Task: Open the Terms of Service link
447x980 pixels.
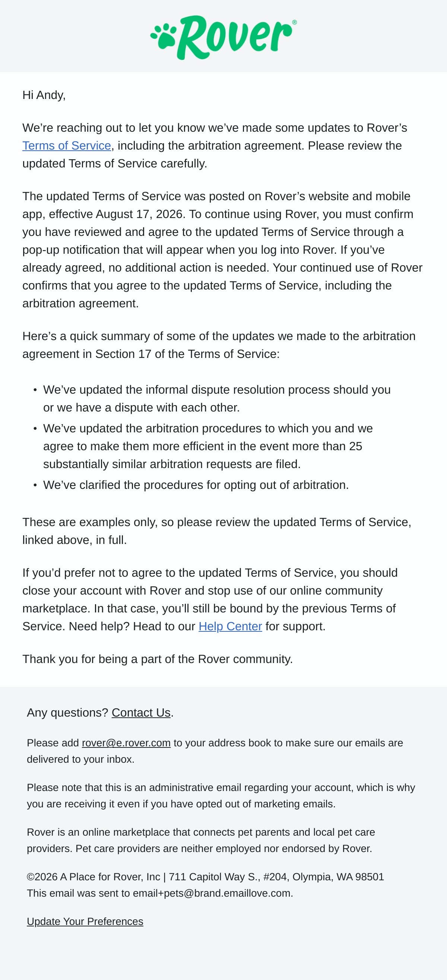Action: tap(67, 146)
